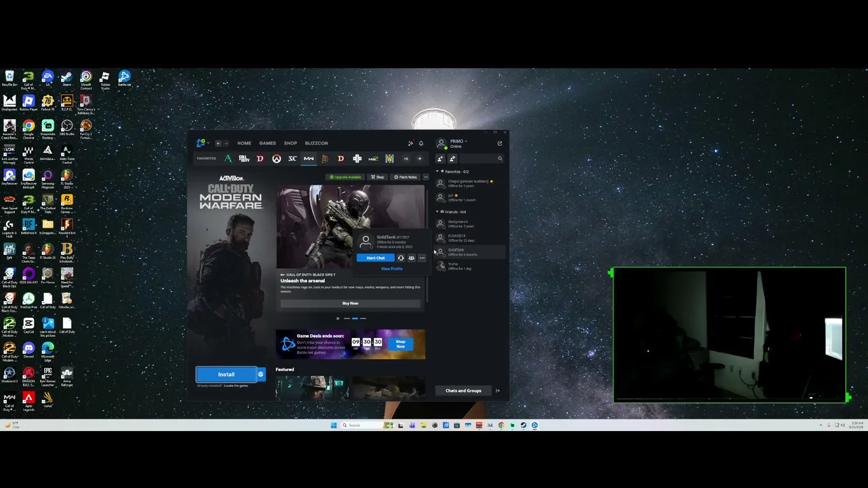Open the BLIZZCON tab
Image resolution: width=868 pixels, height=488 pixels.
click(x=317, y=143)
